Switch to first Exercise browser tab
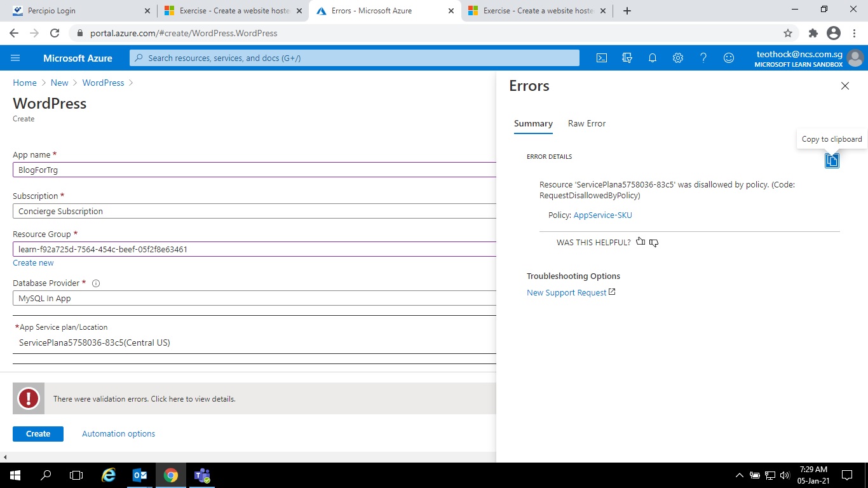Screen dimensions: 868x488 coord(233,11)
